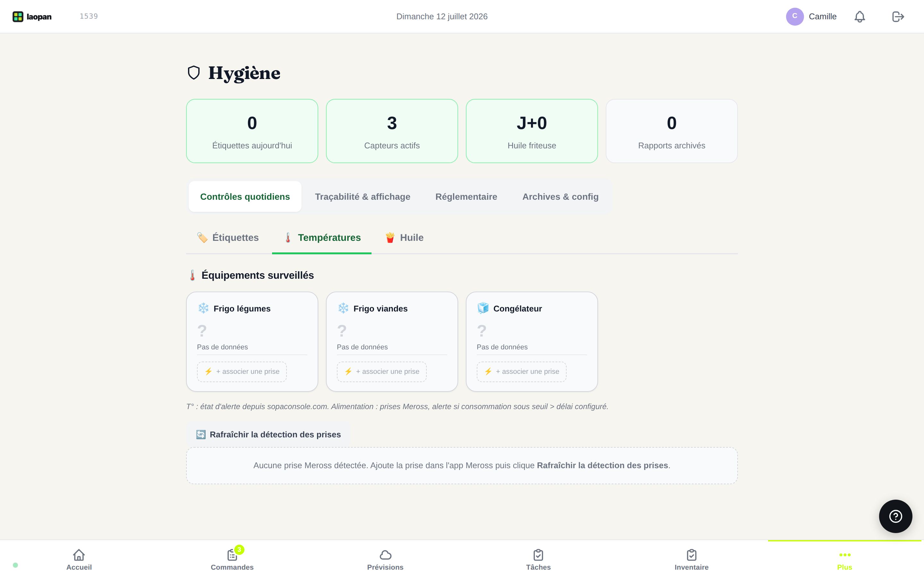The image size is (924, 578).
Task: Select the Huile sub-tab
Action: click(x=404, y=237)
